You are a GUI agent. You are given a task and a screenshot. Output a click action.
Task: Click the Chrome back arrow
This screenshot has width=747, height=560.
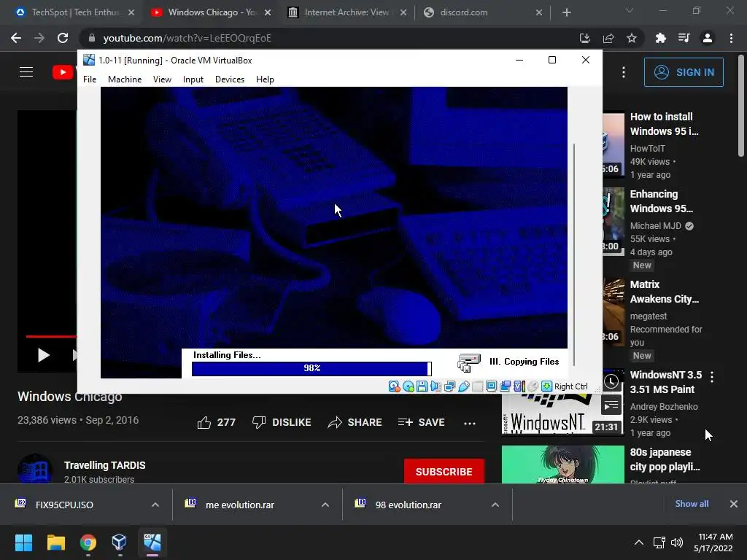pyautogui.click(x=16, y=38)
